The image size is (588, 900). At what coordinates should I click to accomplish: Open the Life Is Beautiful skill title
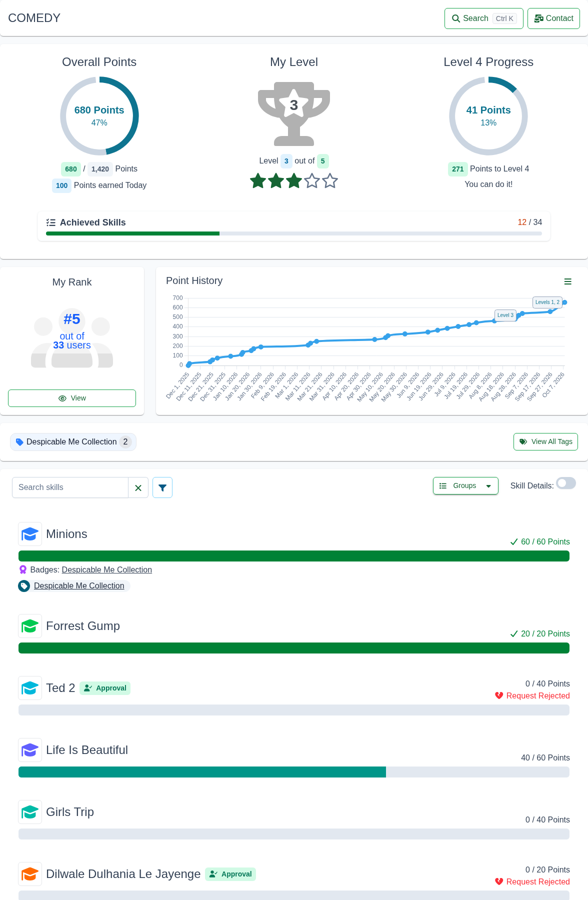[87, 750]
